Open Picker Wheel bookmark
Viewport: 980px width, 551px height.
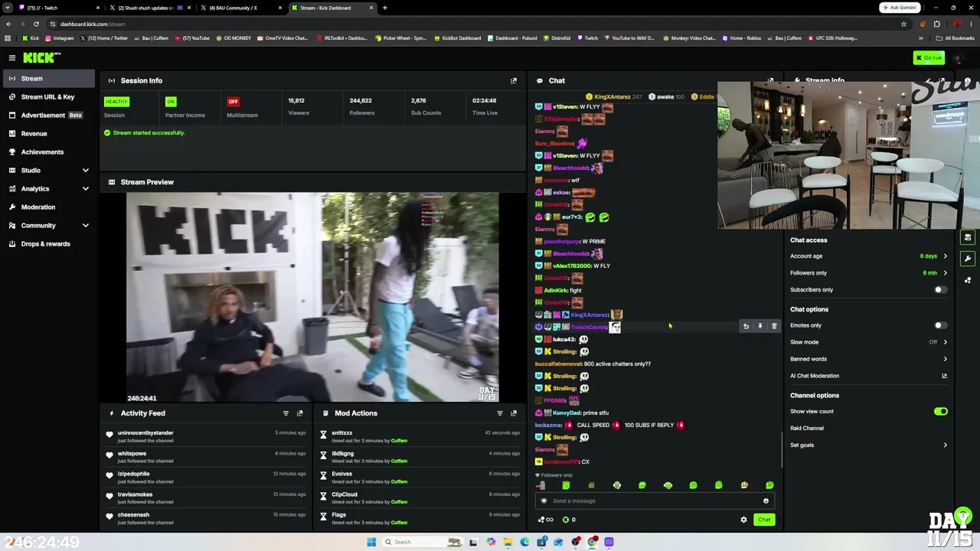[400, 38]
